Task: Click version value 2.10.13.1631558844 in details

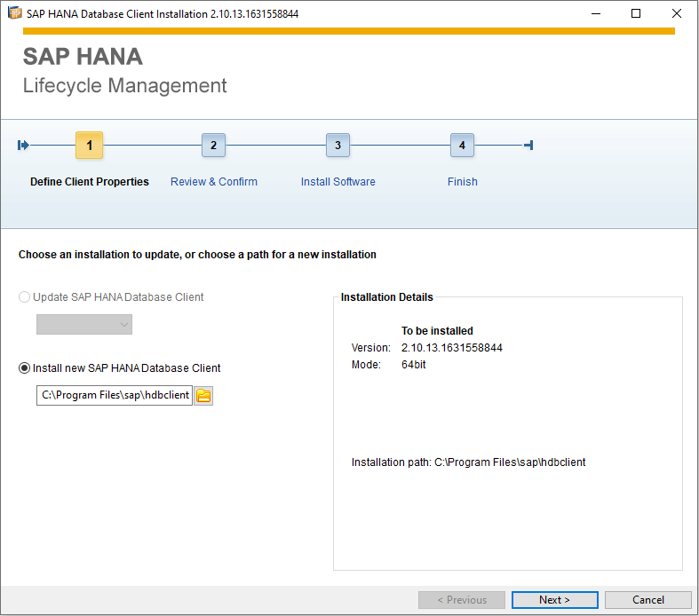Action: point(451,348)
